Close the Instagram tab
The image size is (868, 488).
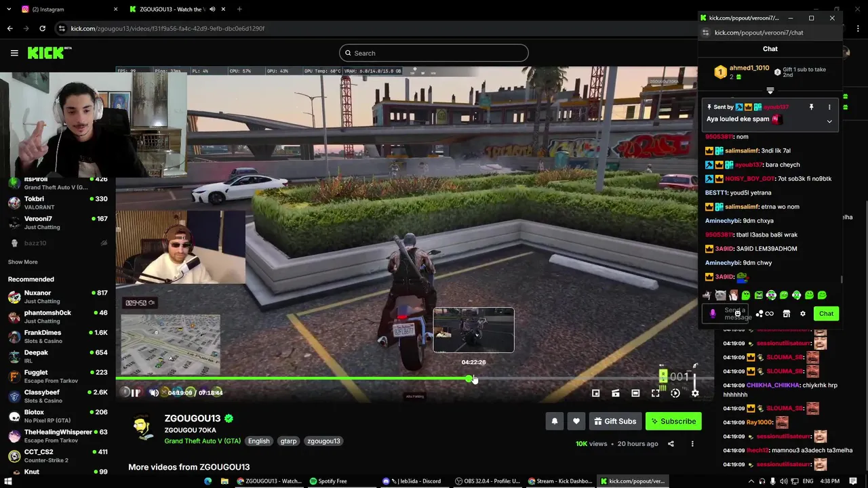coord(115,9)
